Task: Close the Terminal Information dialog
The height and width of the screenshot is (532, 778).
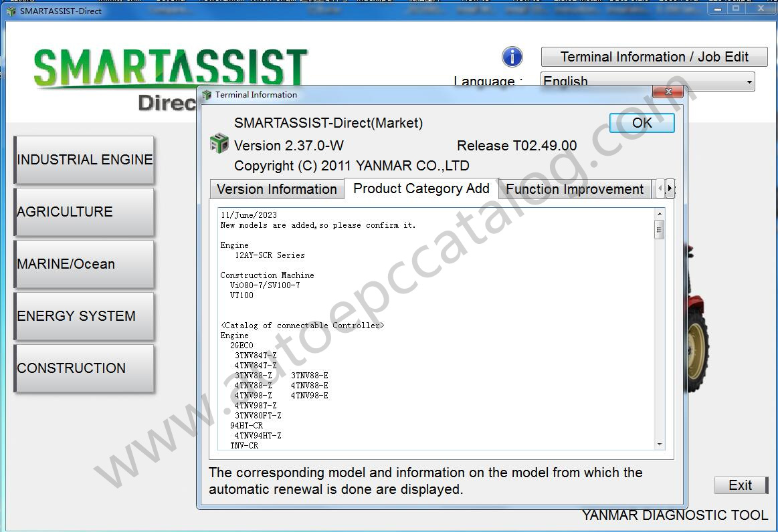Action: [x=667, y=92]
